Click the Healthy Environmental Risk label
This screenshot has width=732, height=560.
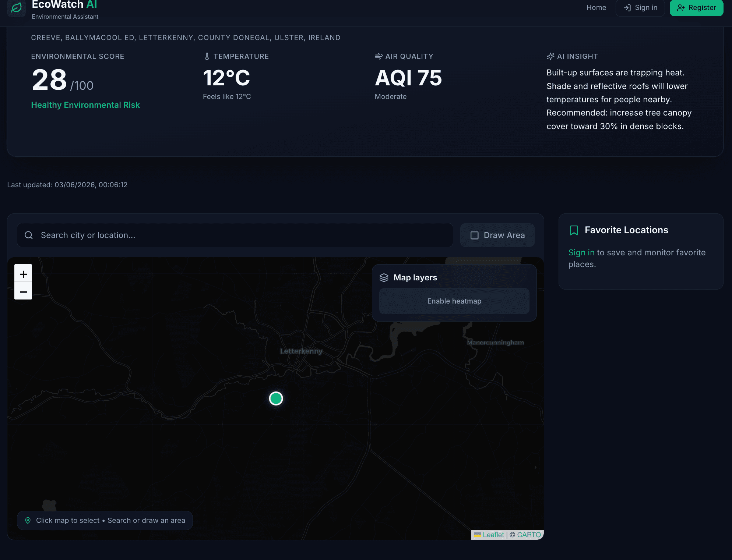pos(85,105)
